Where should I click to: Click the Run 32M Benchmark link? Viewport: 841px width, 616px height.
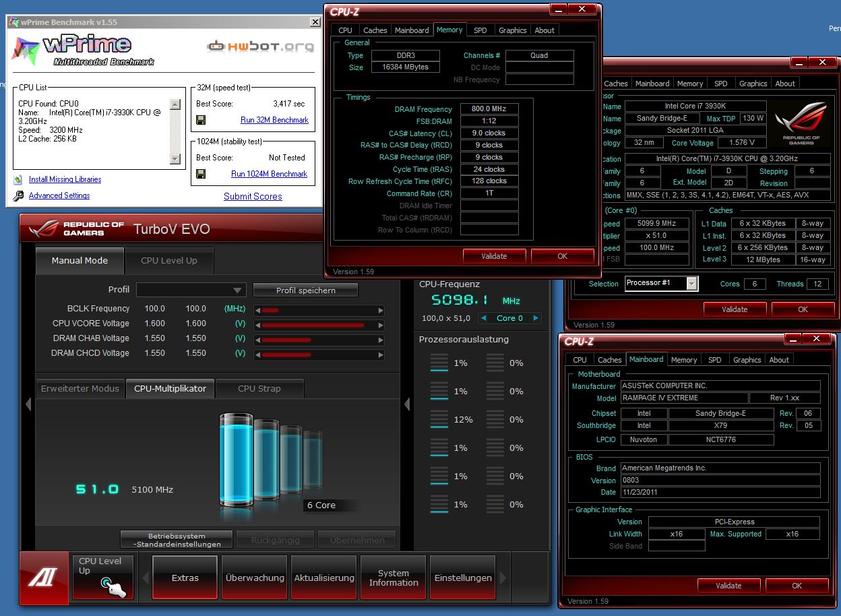[x=274, y=120]
